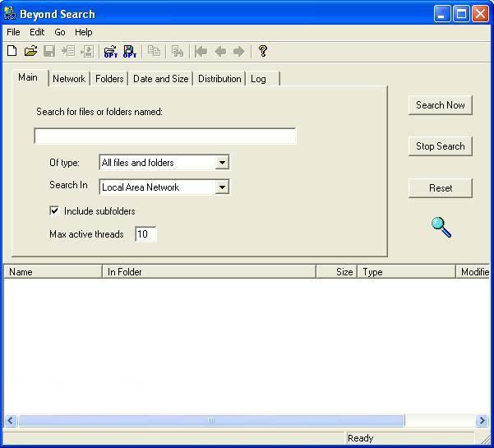The image size is (494, 448).
Task: Minimize the Beyond Search window
Action: (x=442, y=14)
